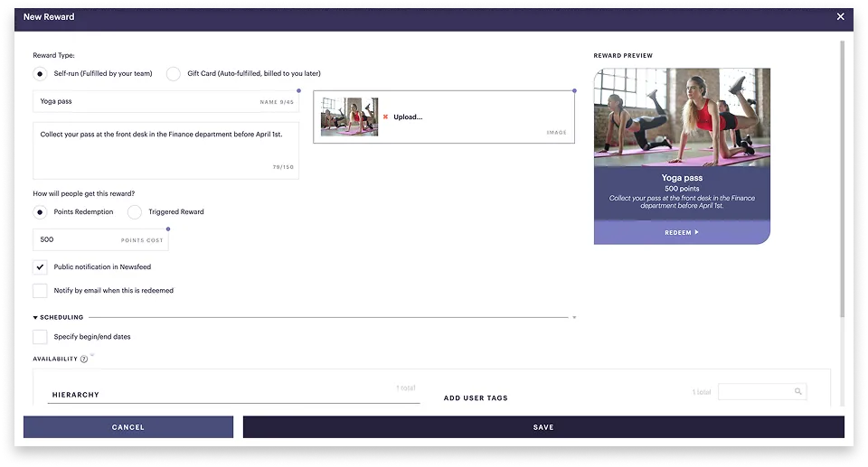Viewport: 868px width, 467px height.
Task: Remove uploaded image with red X
Action: (x=385, y=117)
